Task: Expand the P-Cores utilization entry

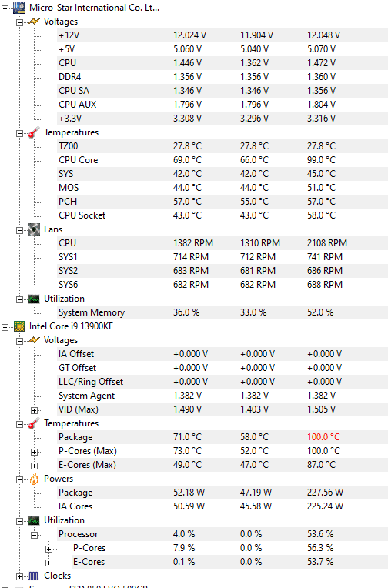Action: [x=48, y=549]
